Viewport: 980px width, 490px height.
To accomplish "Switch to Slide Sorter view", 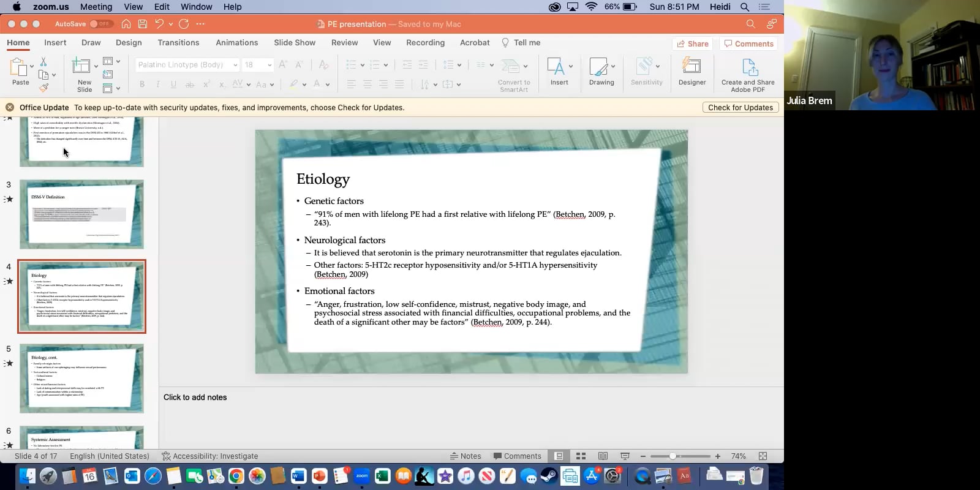I will point(581,456).
